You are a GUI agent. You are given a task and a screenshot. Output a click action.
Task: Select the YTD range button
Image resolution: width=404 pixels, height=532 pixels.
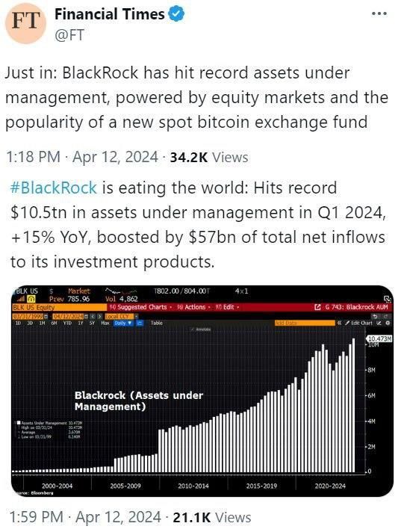click(x=67, y=324)
